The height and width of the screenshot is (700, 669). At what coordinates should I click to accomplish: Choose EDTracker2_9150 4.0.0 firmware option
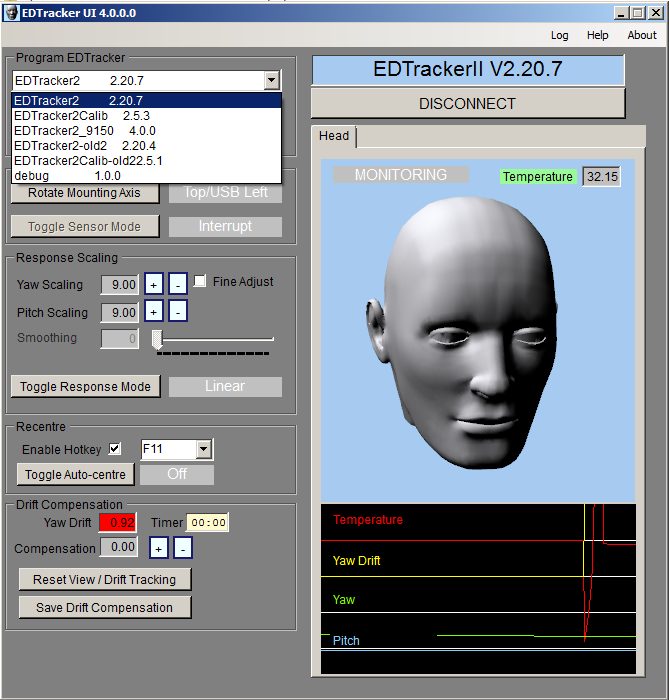146,131
